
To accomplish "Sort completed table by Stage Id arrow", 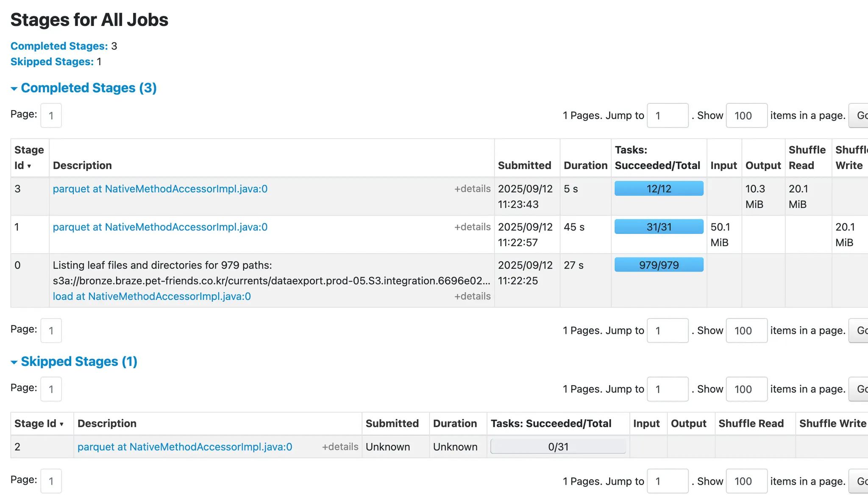I will (29, 166).
